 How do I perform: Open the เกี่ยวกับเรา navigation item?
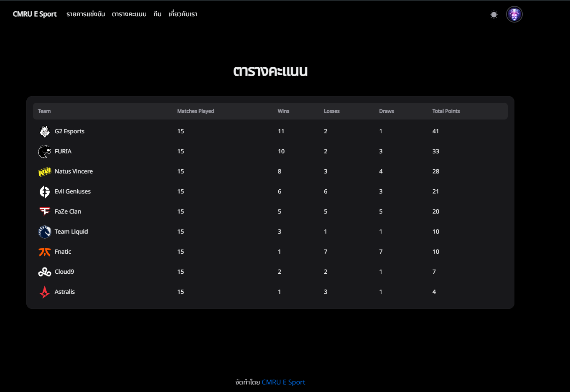point(183,14)
